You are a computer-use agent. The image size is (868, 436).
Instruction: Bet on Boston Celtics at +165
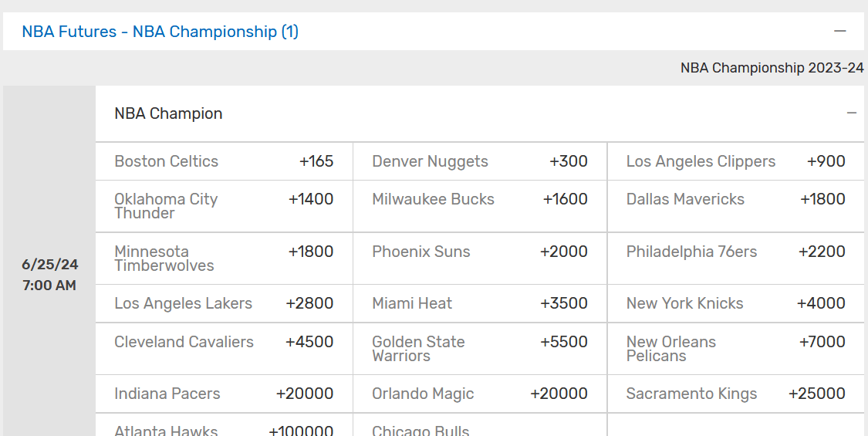tap(224, 161)
